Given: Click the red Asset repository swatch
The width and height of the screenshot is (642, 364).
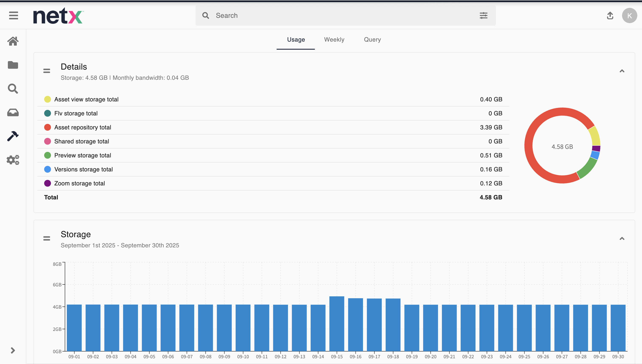Looking at the screenshot, I should 48,127.
